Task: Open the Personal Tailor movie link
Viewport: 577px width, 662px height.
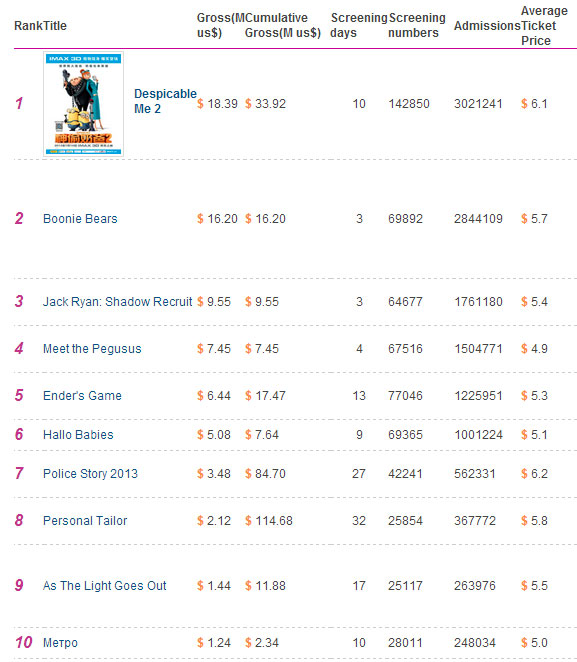Action: pos(85,521)
